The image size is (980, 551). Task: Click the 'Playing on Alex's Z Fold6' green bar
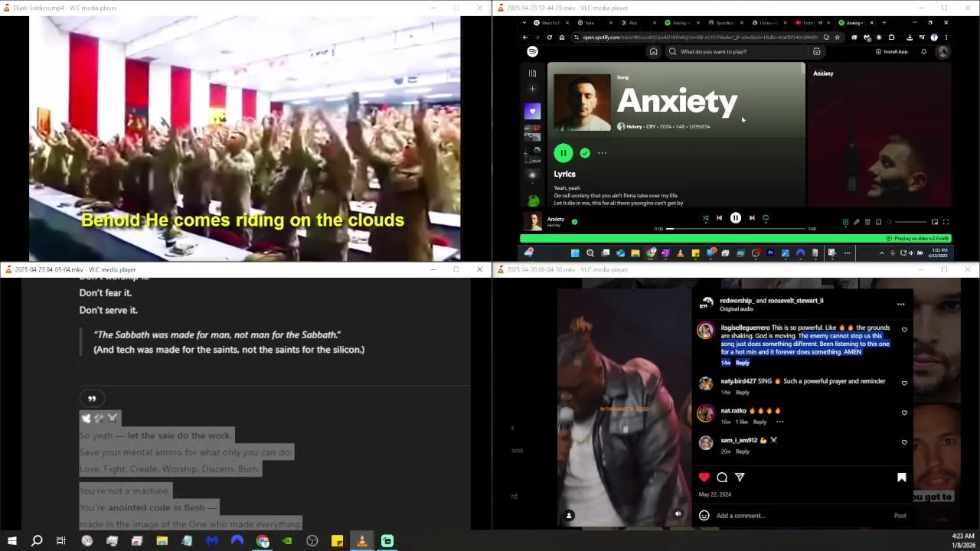[735, 239]
